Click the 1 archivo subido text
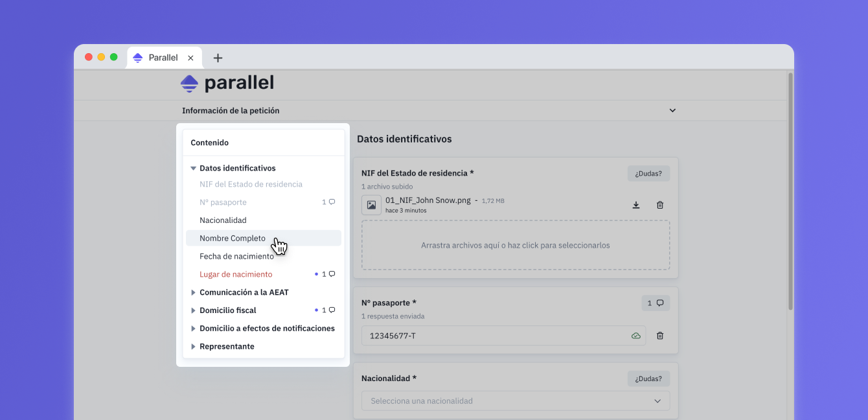 point(387,187)
